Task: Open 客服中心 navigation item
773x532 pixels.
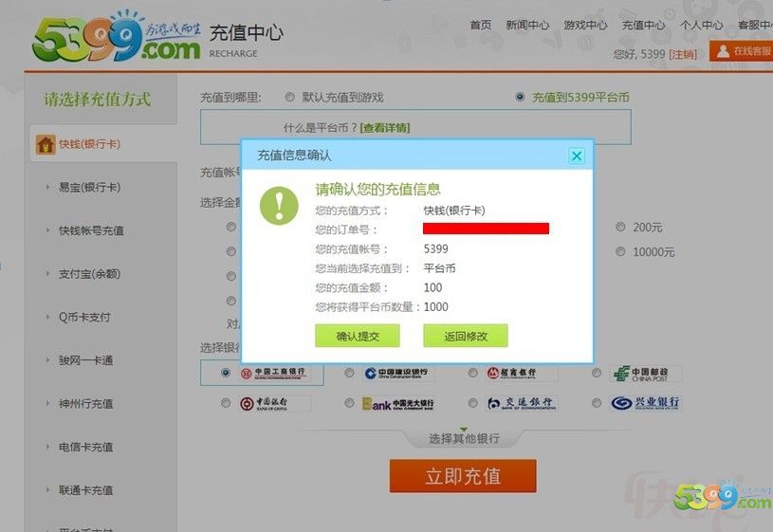Action: (755, 25)
